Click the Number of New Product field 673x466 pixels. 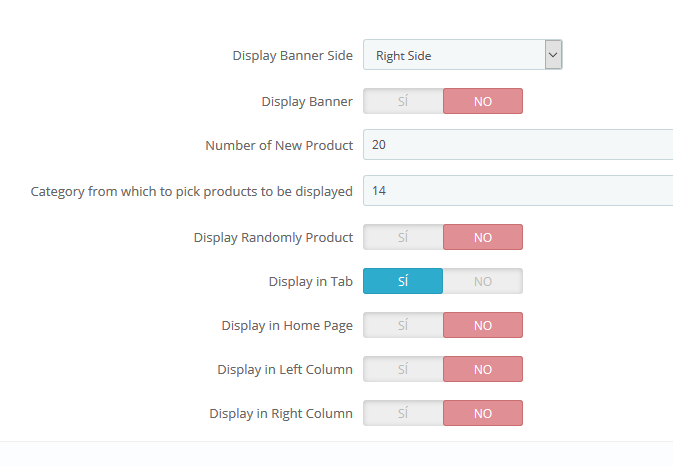pos(517,145)
